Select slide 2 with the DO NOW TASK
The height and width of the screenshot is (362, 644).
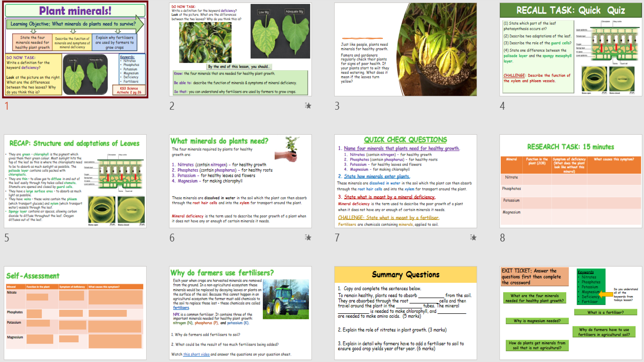coord(240,49)
